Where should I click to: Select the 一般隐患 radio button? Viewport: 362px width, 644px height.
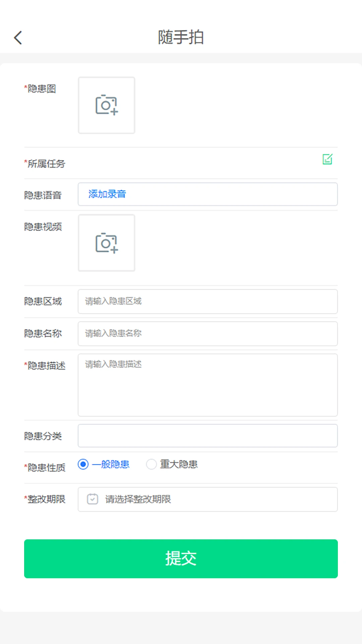coord(83,464)
